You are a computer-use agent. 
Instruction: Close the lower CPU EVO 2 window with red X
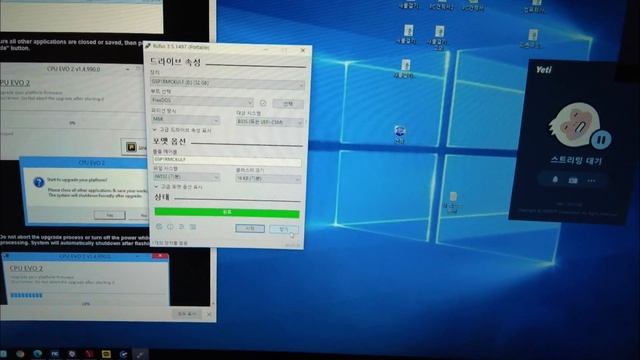click(160, 256)
